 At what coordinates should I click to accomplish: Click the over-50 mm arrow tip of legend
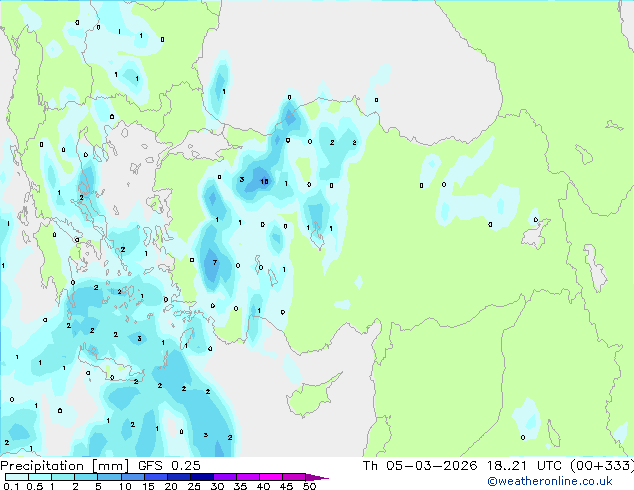[317, 477]
